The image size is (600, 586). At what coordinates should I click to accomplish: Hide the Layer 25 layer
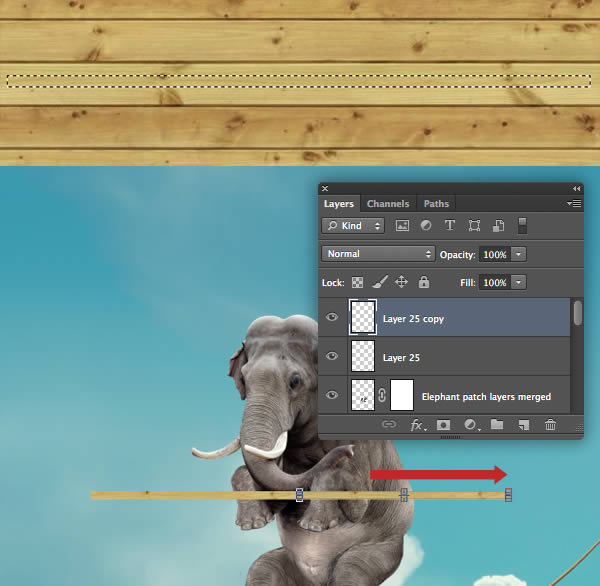pyautogui.click(x=332, y=356)
